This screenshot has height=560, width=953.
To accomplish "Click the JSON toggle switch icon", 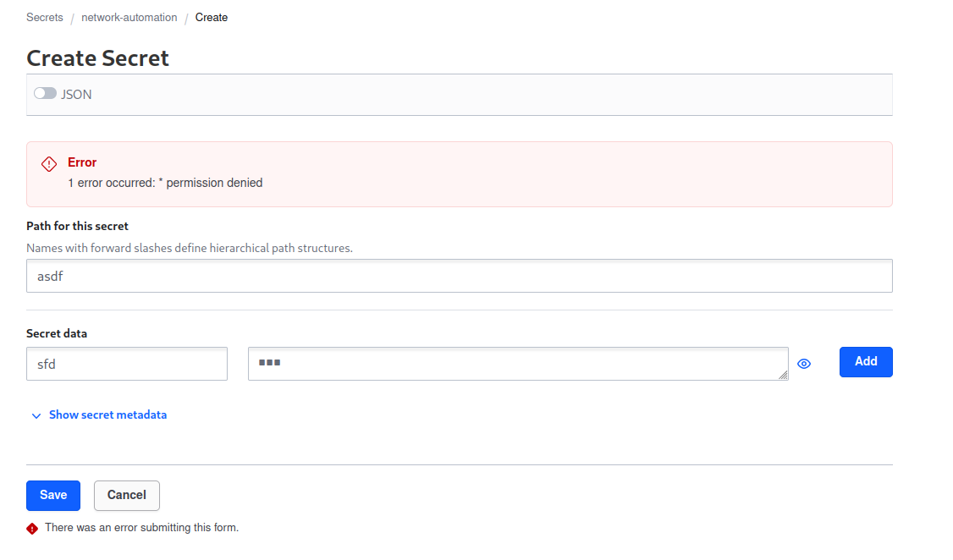I will (45, 93).
